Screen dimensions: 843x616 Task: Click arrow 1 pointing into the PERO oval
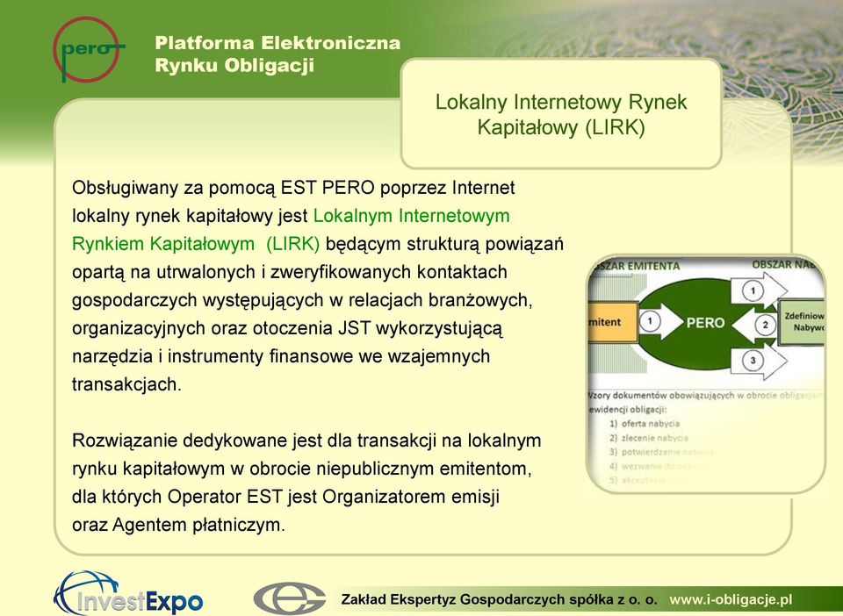(x=660, y=322)
